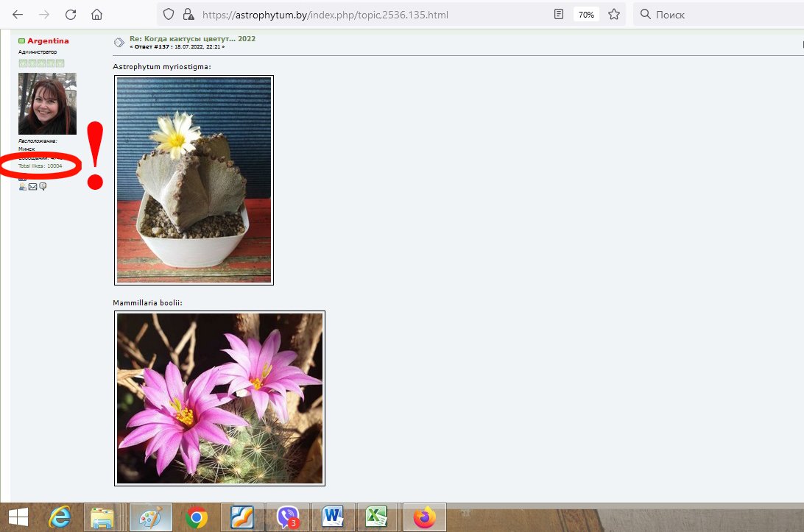The width and height of the screenshot is (804, 532).
Task: Reload the page with the refresh button
Action: click(71, 15)
